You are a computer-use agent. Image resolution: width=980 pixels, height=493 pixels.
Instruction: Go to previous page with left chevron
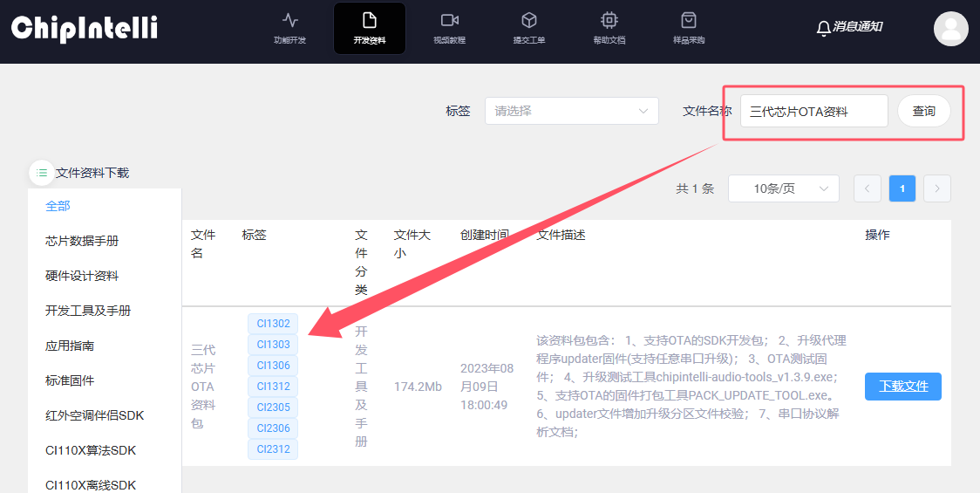coord(868,188)
